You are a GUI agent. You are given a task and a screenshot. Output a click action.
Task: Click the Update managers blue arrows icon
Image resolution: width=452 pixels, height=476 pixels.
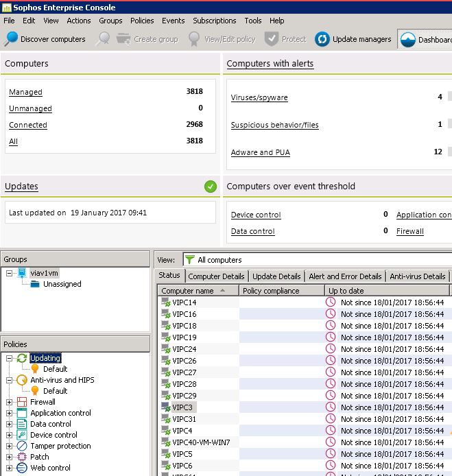click(322, 39)
